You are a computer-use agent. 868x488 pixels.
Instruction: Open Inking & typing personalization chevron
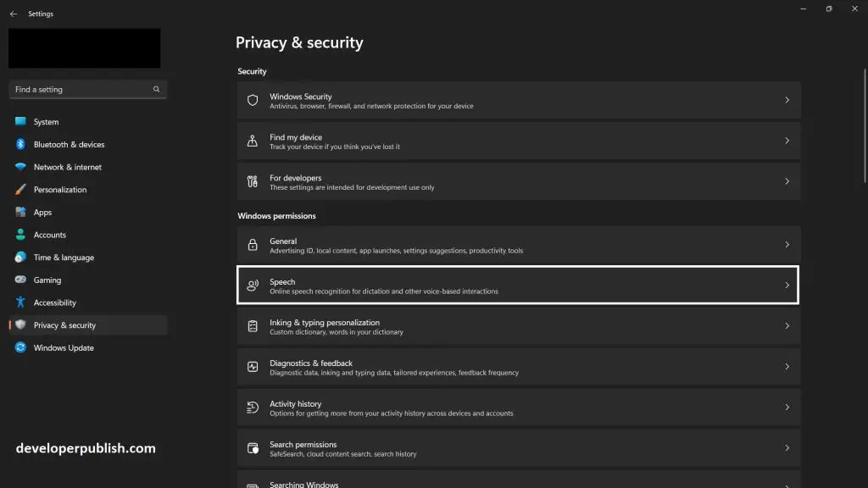click(x=787, y=326)
